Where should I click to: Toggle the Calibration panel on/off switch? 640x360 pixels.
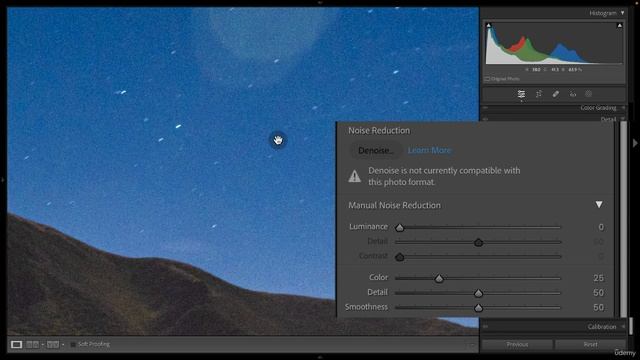pos(485,327)
